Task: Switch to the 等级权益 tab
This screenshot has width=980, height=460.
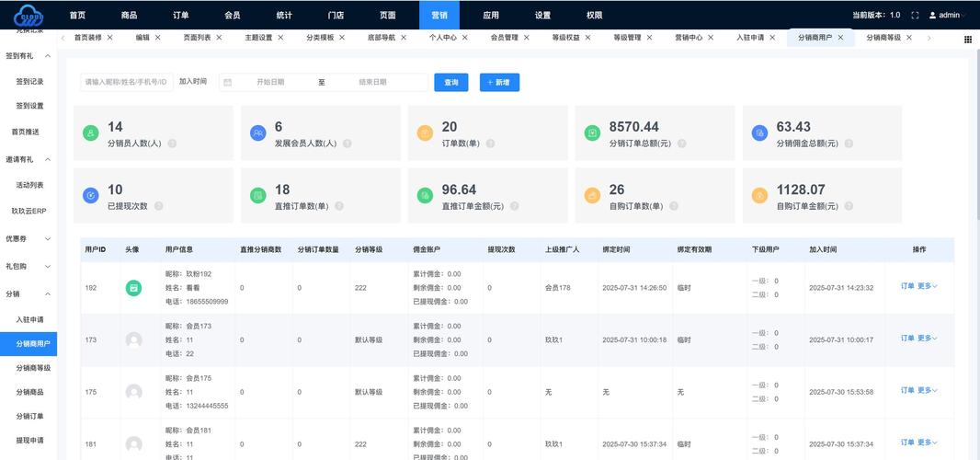Action: 565,38
